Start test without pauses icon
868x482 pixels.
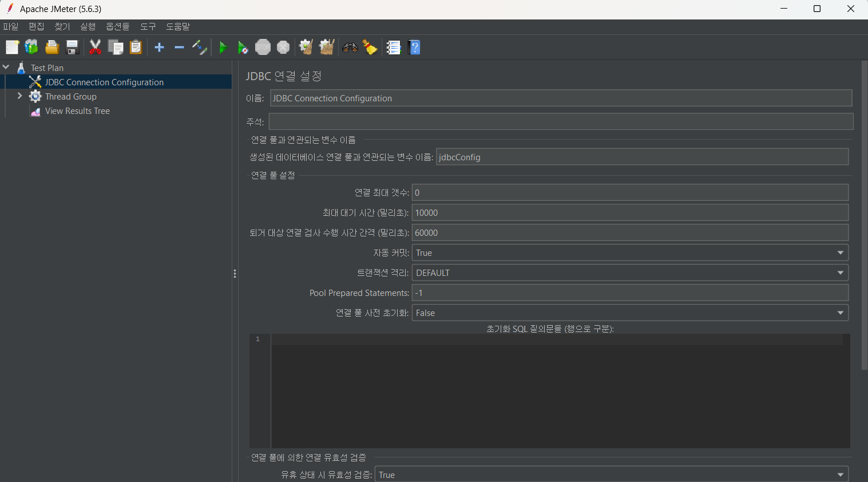click(243, 48)
